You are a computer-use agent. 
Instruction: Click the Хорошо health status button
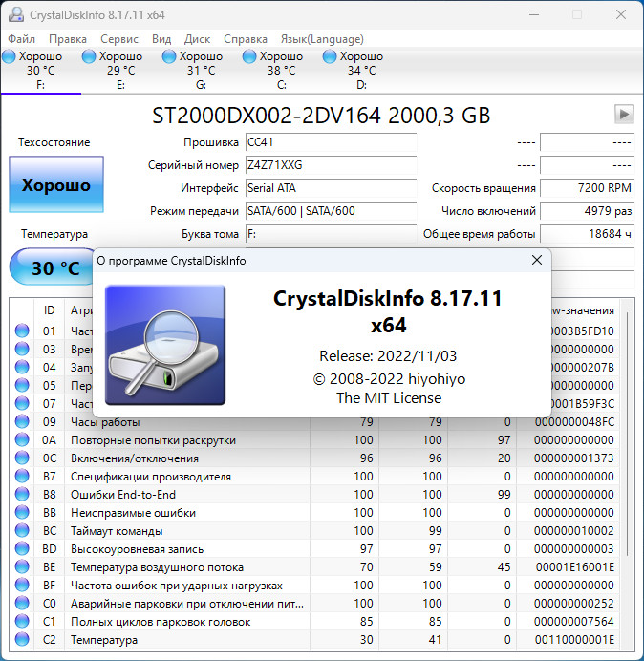click(x=56, y=184)
